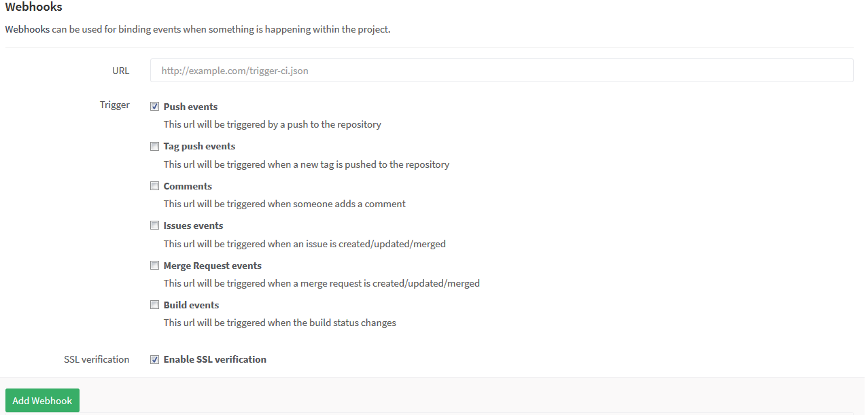Click description about someone adding a comment
Viewport: 868px width, 415px height.
[284, 204]
